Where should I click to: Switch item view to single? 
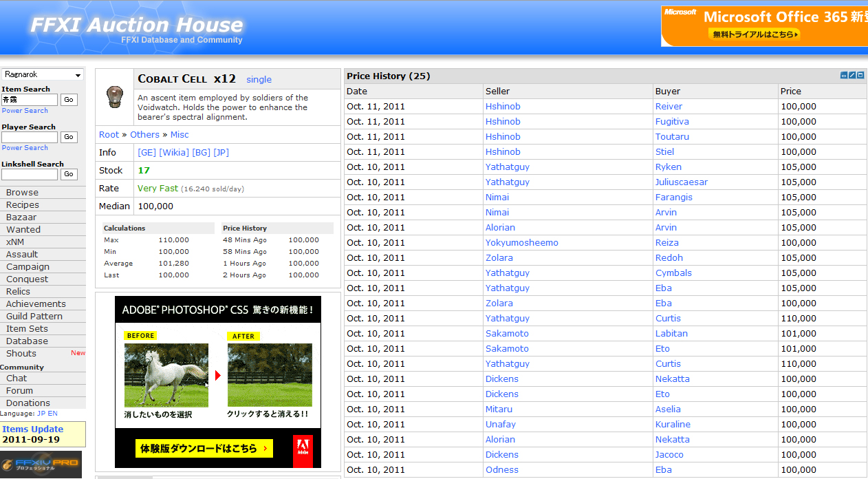(x=259, y=80)
